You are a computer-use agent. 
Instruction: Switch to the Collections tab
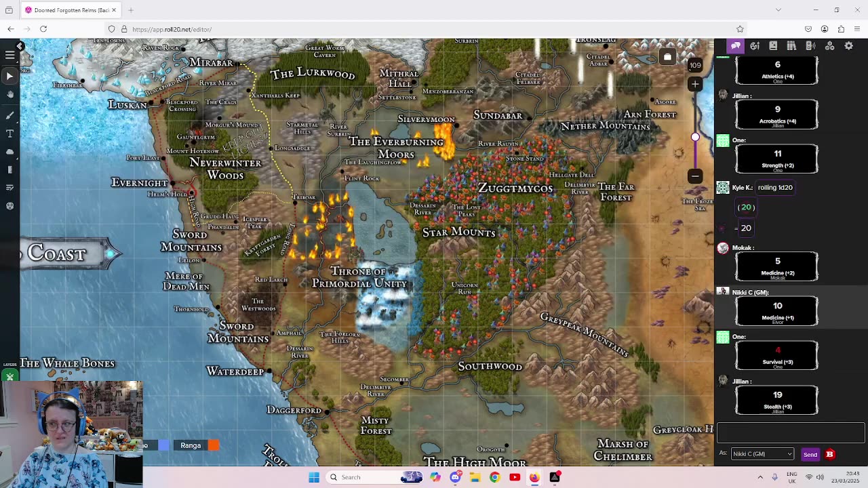[x=829, y=45]
